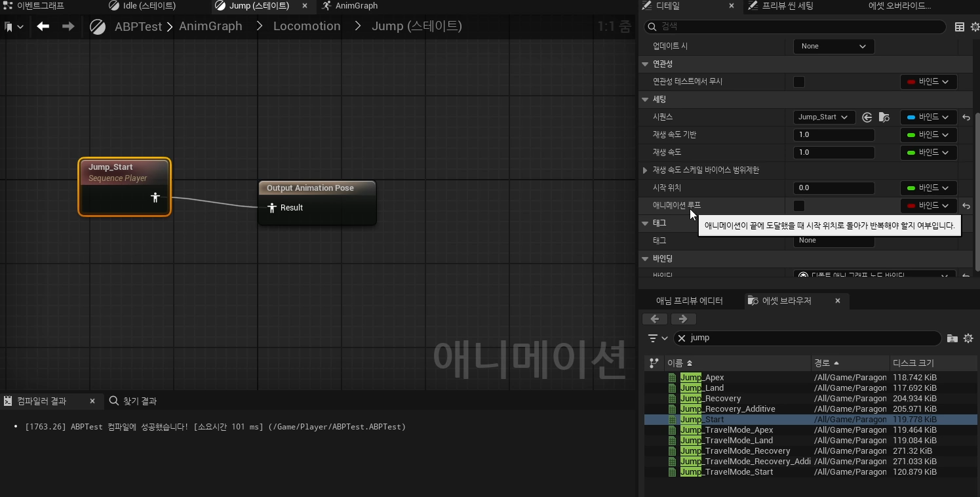Switch to the 이벤트그래프 tab
This screenshot has width=980, height=497.
coord(40,6)
